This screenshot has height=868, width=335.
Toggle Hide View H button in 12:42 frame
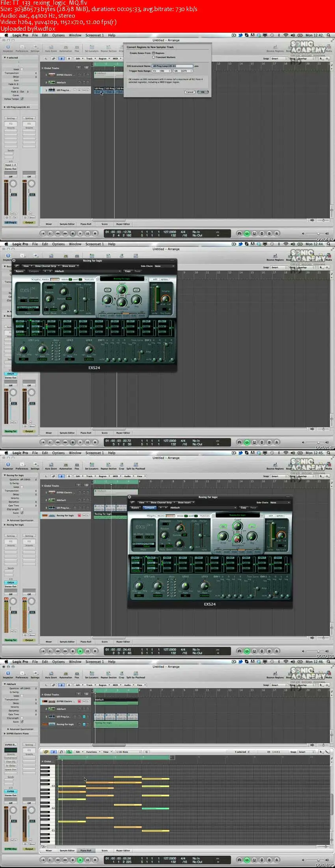pos(69,58)
